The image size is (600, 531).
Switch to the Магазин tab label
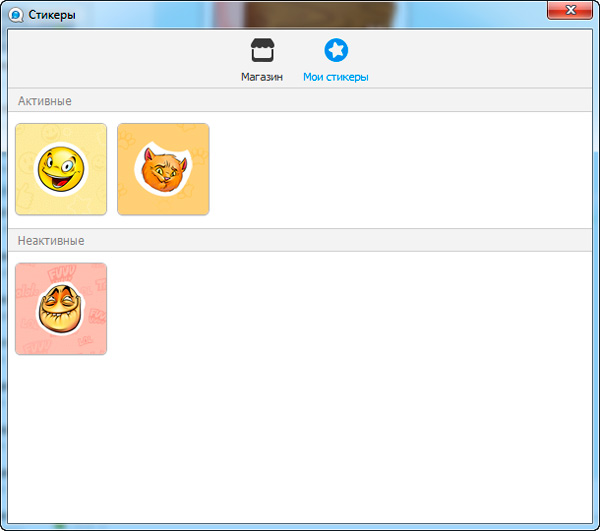[262, 77]
